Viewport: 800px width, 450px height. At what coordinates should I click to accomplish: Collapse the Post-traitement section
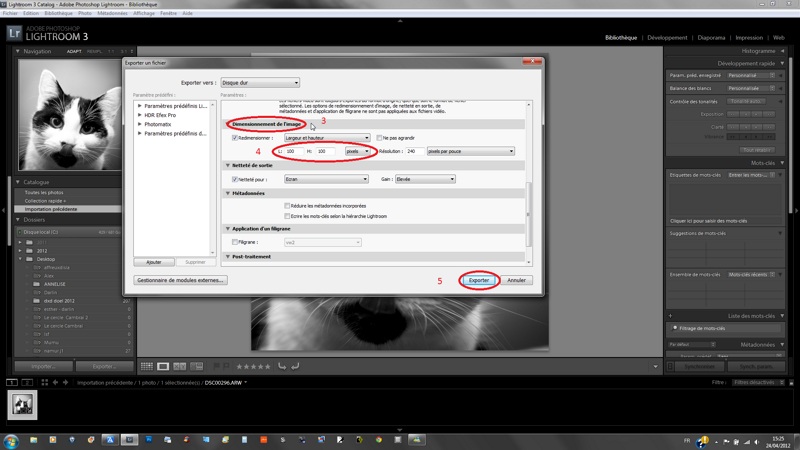click(228, 257)
